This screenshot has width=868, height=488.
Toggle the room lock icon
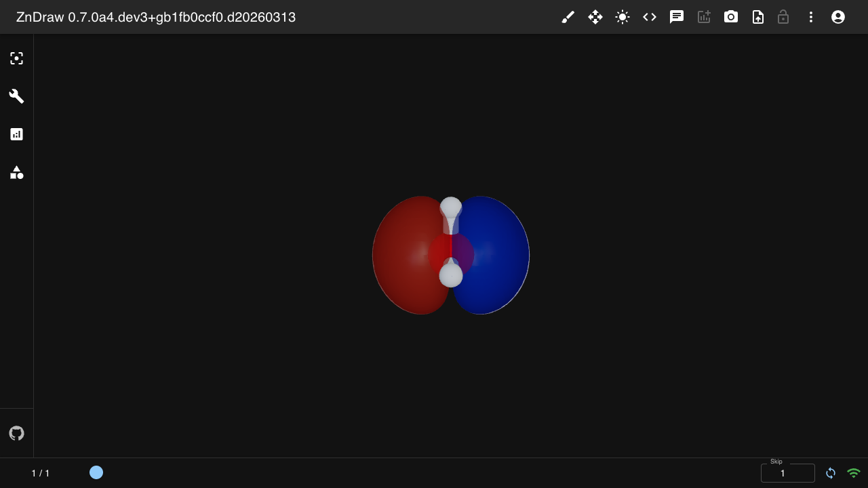point(783,17)
